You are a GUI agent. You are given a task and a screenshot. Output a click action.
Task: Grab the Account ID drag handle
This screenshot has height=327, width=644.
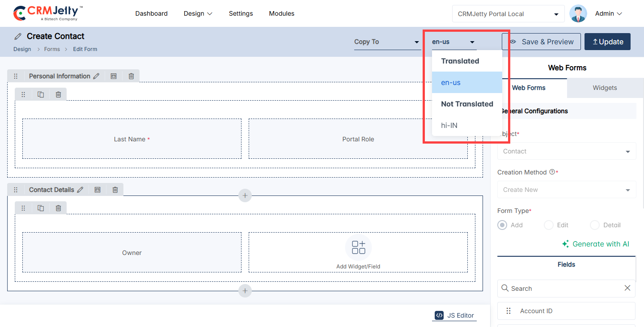click(508, 311)
